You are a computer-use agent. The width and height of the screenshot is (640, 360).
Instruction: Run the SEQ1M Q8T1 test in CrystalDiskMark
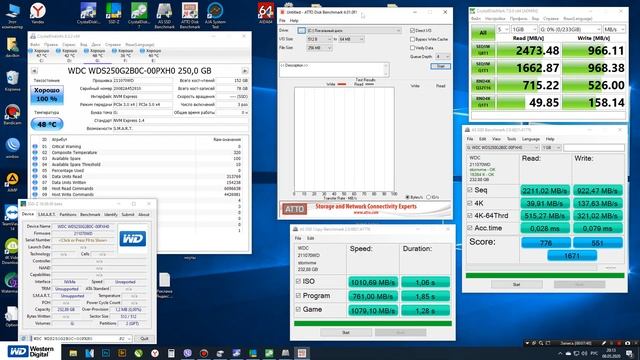click(483, 51)
